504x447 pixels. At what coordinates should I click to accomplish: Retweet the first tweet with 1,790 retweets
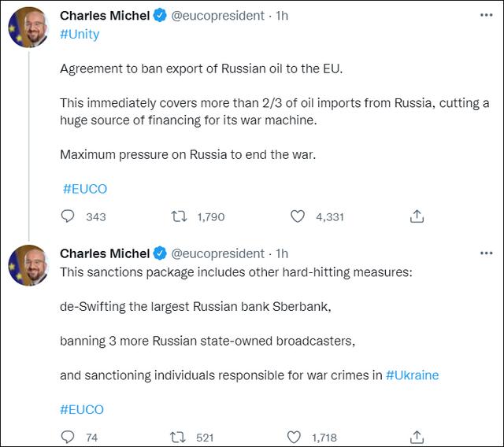(x=180, y=216)
